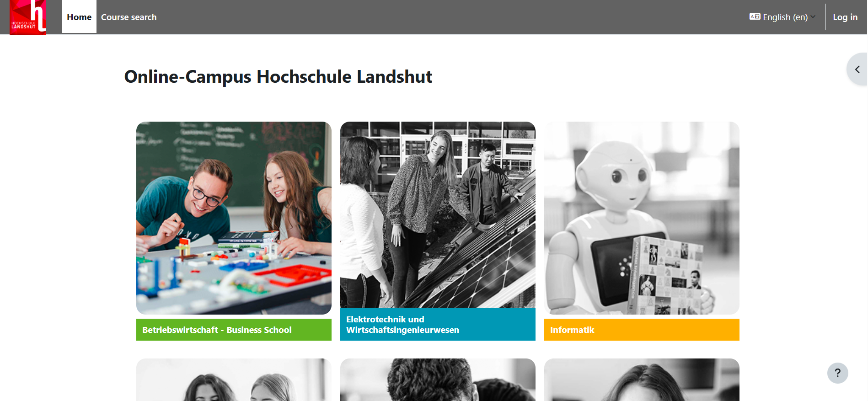Viewport: 868px width, 401px height.
Task: Click the students with Lego bricks image
Action: pyautogui.click(x=234, y=218)
